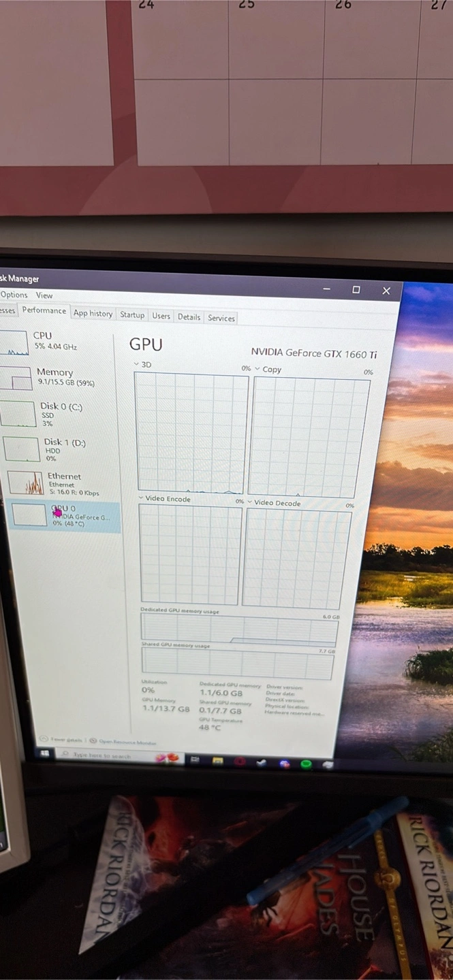
Task: Open the Users tab
Action: 161,316
